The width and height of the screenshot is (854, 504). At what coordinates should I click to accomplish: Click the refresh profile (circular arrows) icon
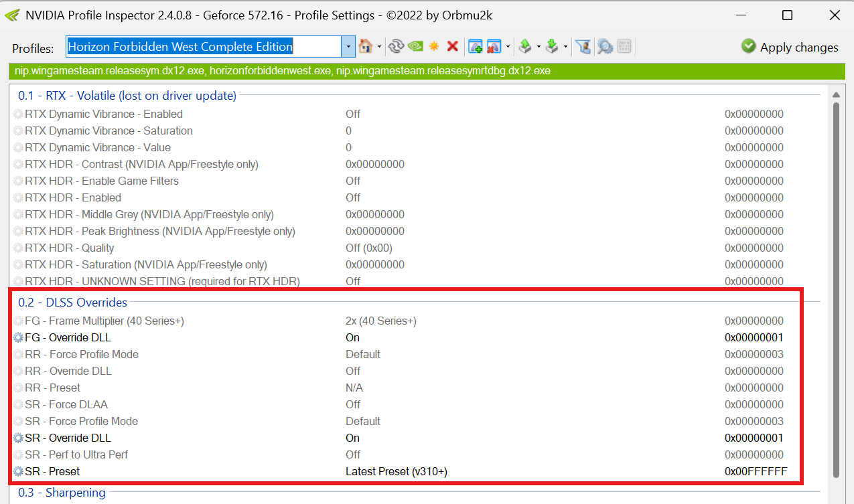click(x=397, y=46)
